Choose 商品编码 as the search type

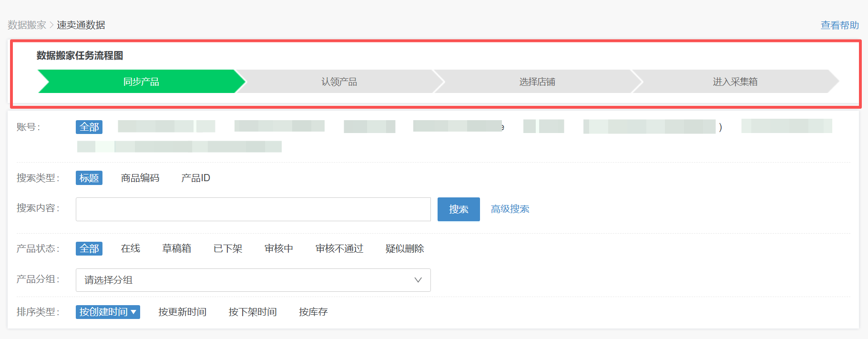[140, 178]
